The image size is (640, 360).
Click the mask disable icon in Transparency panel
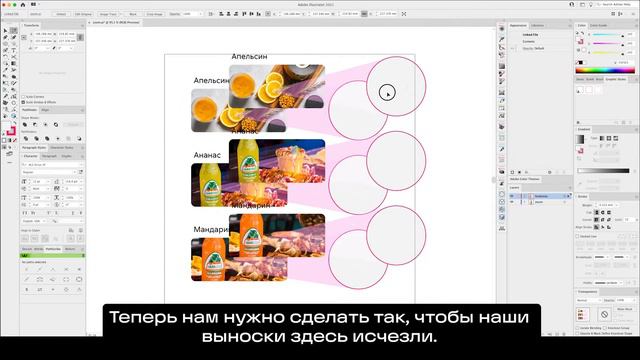click(x=604, y=314)
